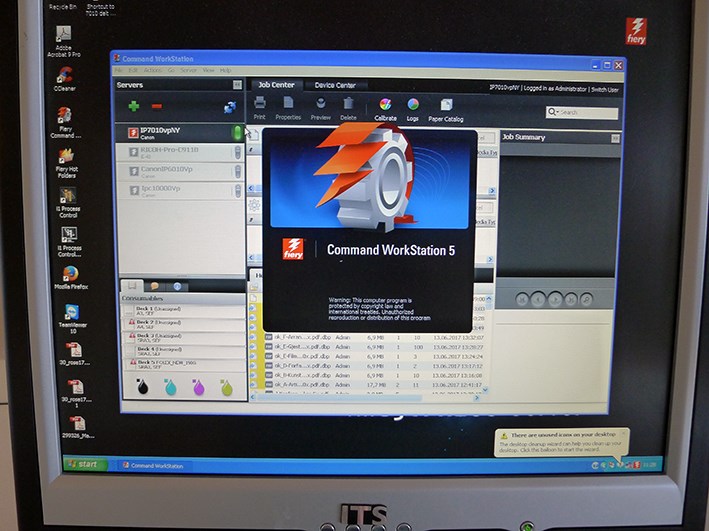Open the search magnifier dropdown

pos(553,112)
